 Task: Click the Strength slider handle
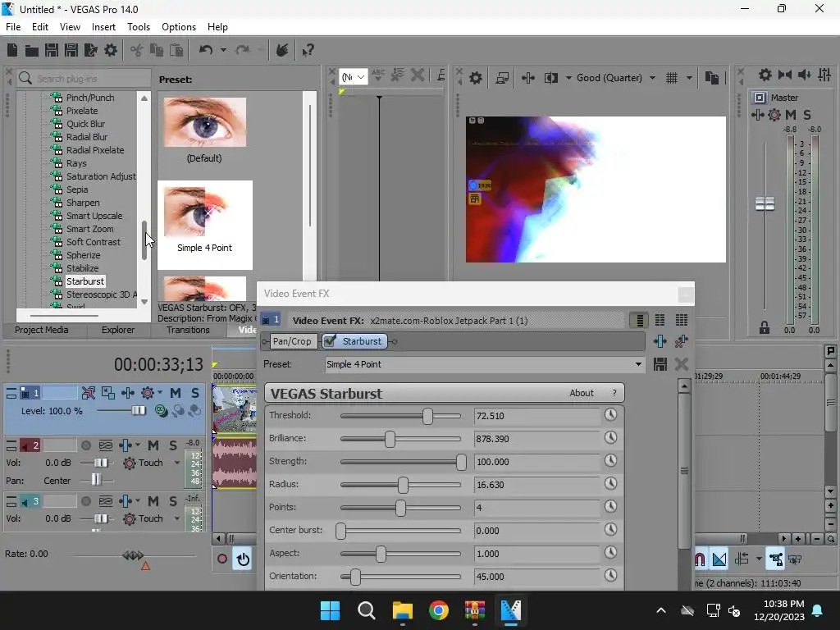[461, 462]
